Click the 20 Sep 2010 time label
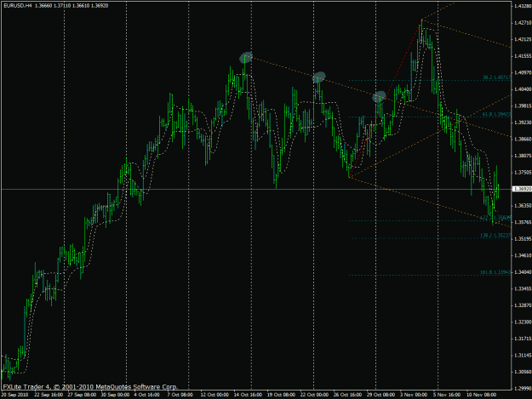 [15, 395]
